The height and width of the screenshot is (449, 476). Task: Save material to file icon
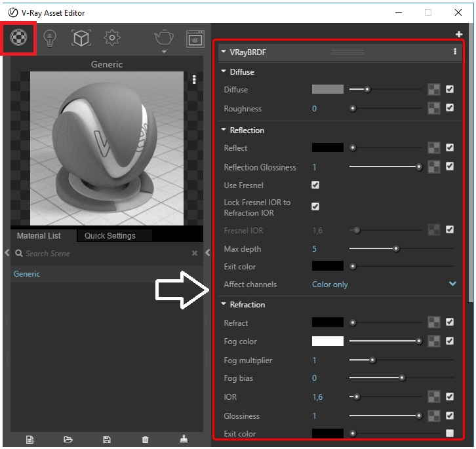[x=107, y=439]
